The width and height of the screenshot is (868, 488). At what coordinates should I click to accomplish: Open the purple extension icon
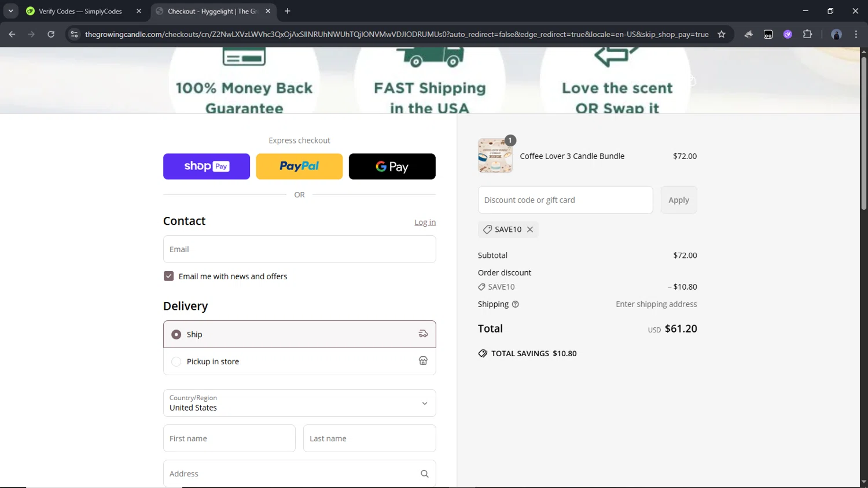click(x=788, y=34)
